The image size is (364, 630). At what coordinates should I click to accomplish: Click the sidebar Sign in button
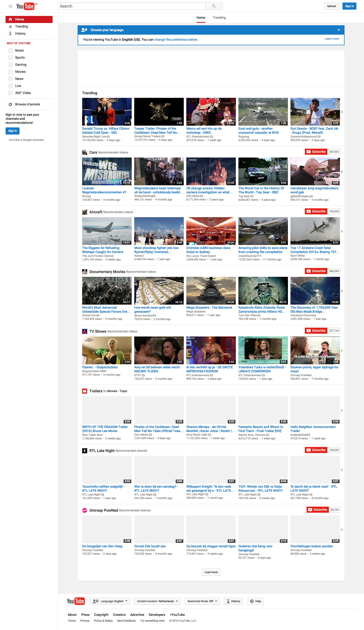coord(12,131)
